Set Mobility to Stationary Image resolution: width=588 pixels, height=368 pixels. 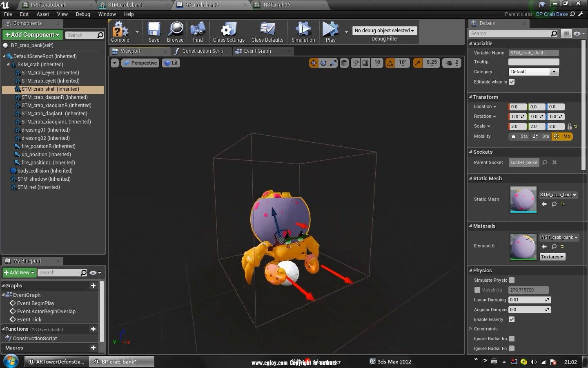click(541, 137)
